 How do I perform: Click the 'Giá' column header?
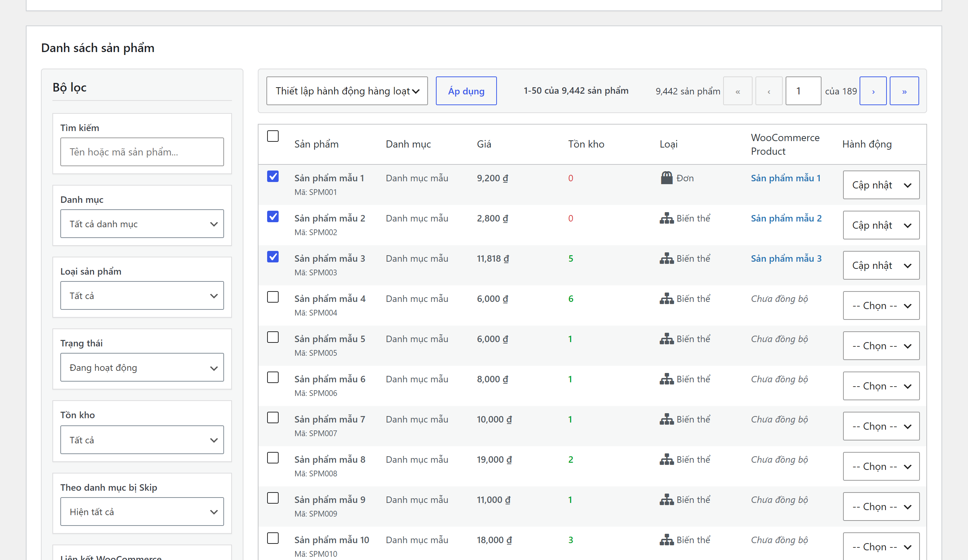point(484,144)
